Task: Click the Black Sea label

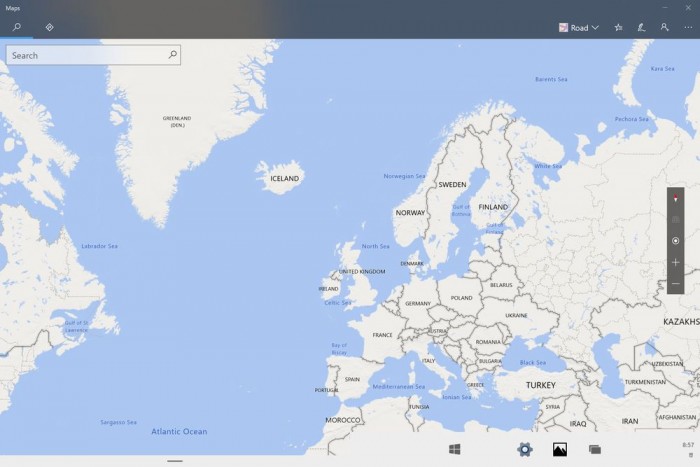Action: pyautogui.click(x=533, y=363)
